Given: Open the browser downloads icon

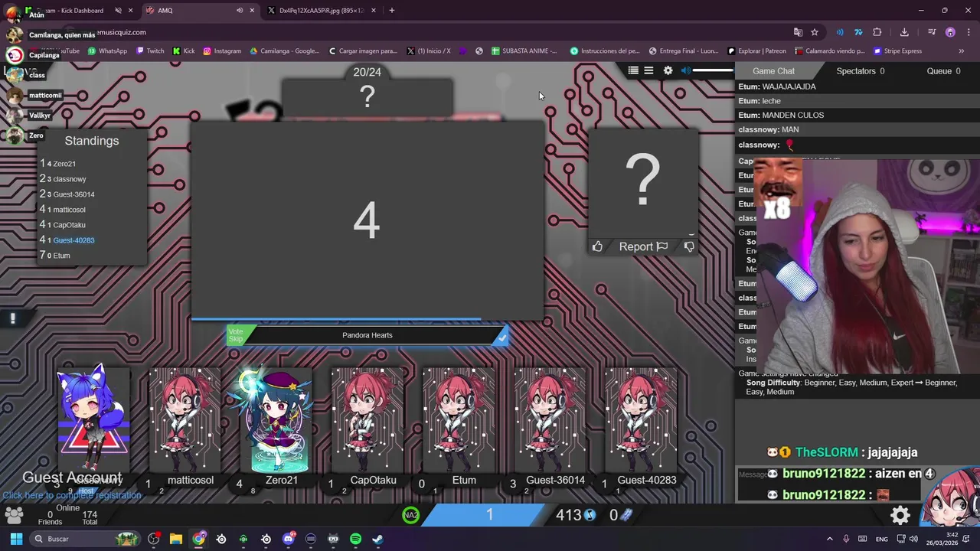Looking at the screenshot, I should [x=904, y=32].
